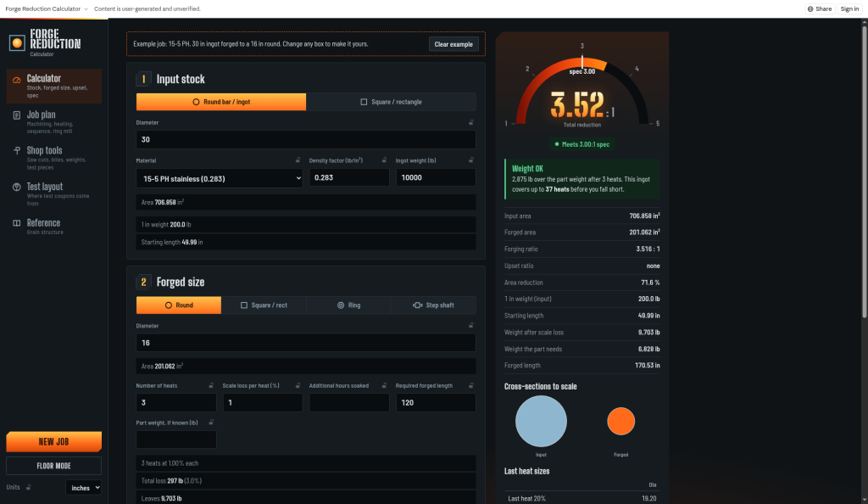Lock the Material field
This screenshot has height=504, width=868.
pyautogui.click(x=298, y=160)
